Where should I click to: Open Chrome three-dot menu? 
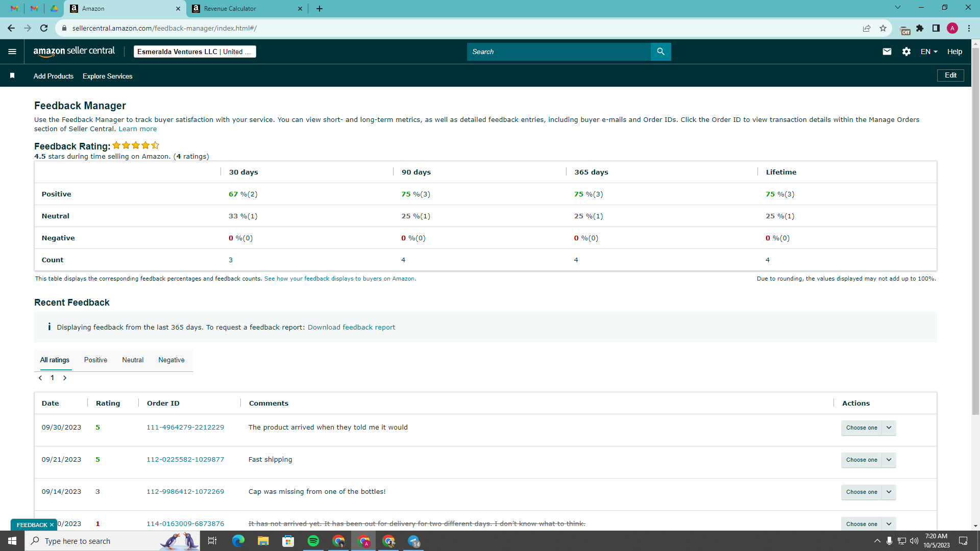pos(969,28)
